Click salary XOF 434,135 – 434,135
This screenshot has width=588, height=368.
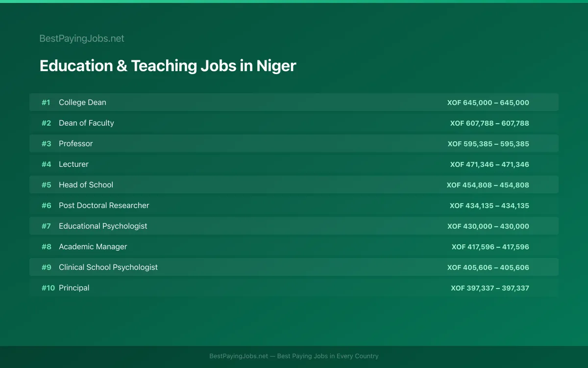point(490,206)
